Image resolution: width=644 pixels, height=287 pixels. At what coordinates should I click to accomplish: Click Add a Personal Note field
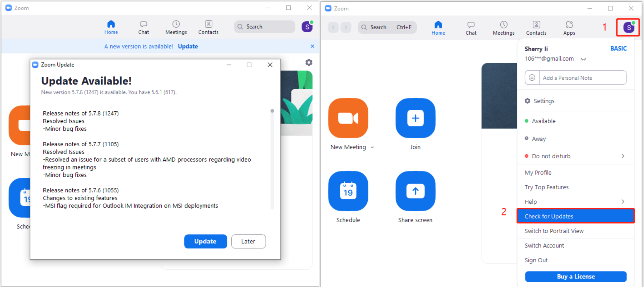(583, 78)
